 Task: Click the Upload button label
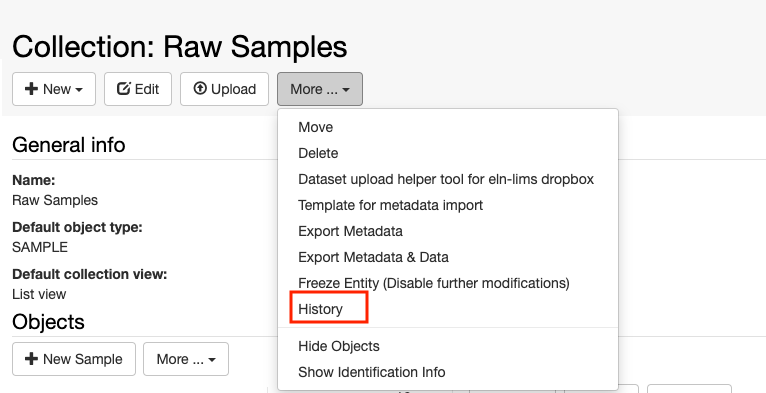coord(234,89)
